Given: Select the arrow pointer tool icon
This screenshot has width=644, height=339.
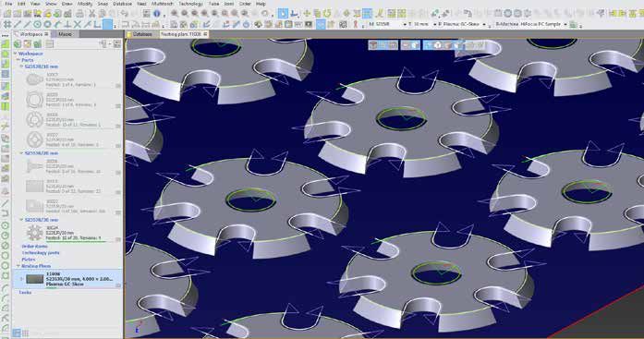Looking at the screenshot, I should coord(283,14).
